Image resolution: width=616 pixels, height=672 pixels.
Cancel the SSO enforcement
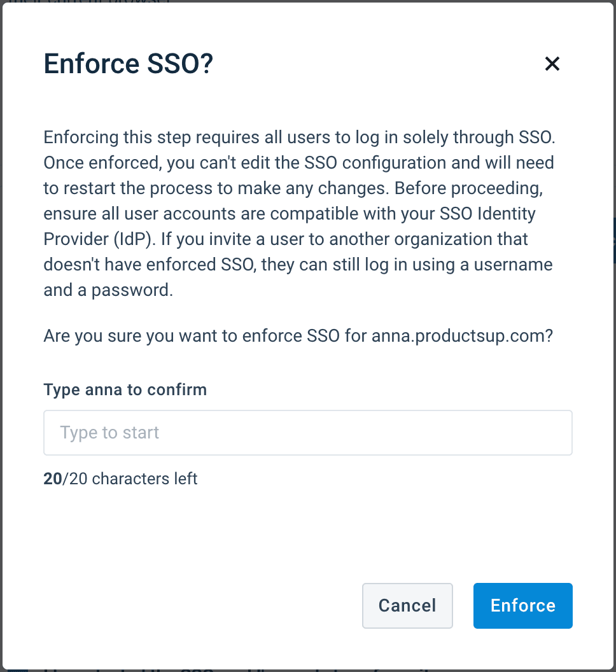[407, 605]
